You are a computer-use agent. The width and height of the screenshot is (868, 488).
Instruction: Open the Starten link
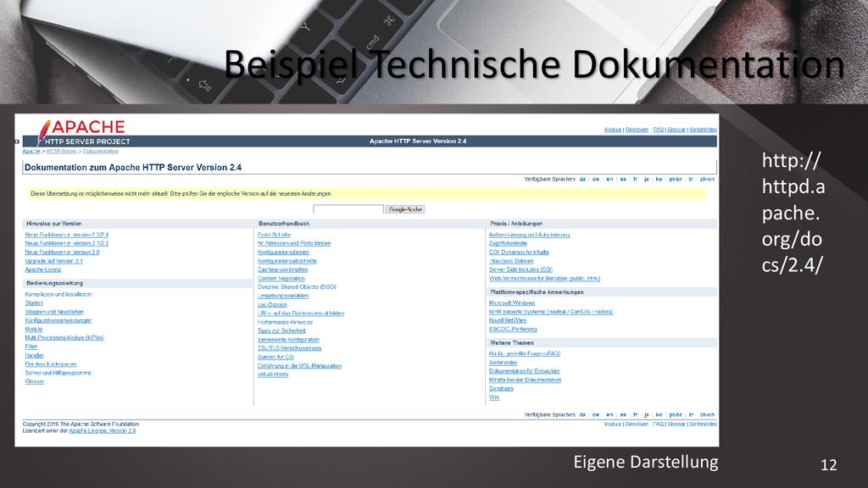pyautogui.click(x=34, y=303)
